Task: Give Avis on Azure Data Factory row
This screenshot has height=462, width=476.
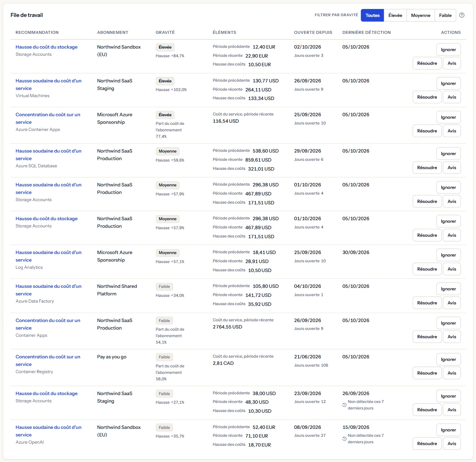Action: (x=452, y=303)
